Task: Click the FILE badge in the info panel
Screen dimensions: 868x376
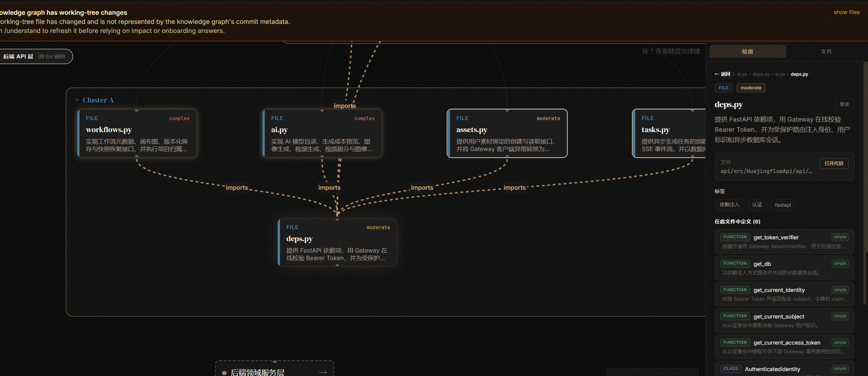Action: coord(724,88)
